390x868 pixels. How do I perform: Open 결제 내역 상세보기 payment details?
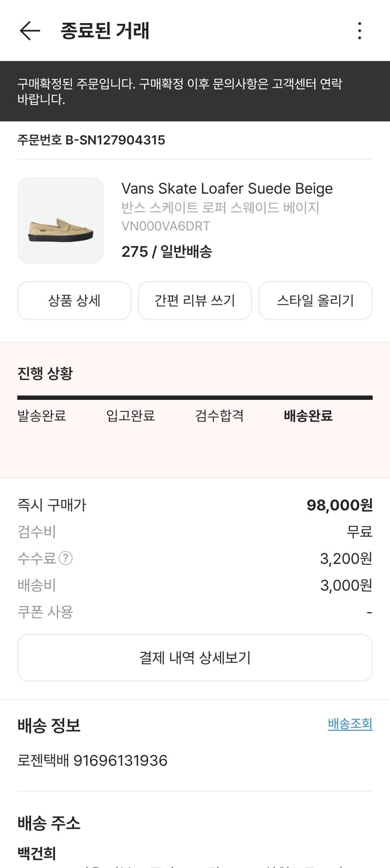pyautogui.click(x=195, y=658)
